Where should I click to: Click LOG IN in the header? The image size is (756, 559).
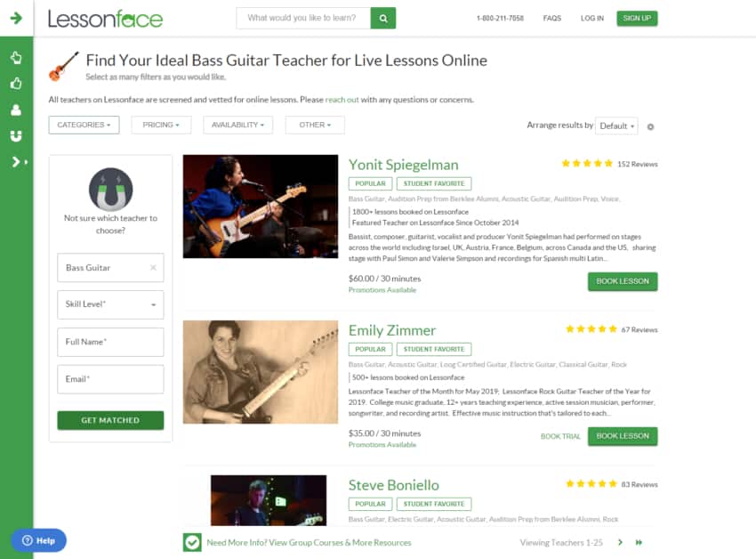point(592,19)
